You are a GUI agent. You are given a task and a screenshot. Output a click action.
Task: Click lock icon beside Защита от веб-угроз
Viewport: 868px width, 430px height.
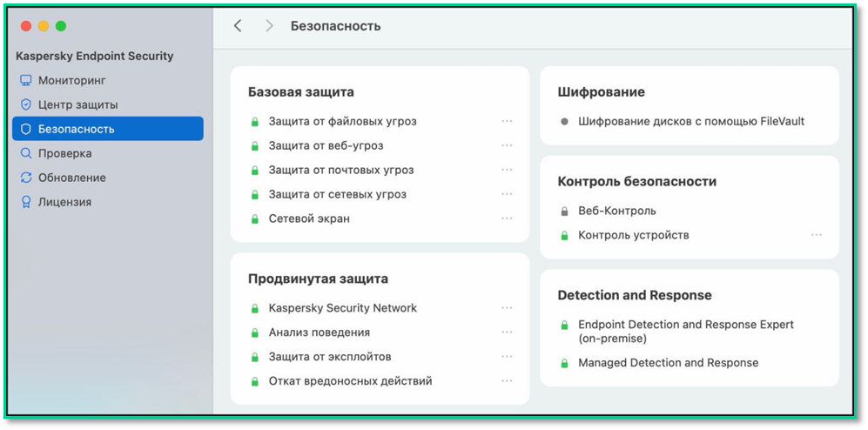(x=254, y=146)
